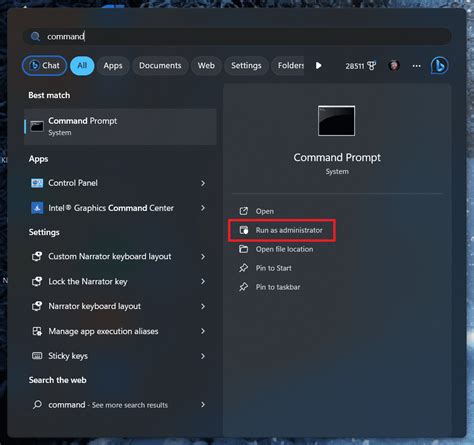Screen dimensions: 474x445
Task: Click Open in preview pane
Action: [265, 211]
